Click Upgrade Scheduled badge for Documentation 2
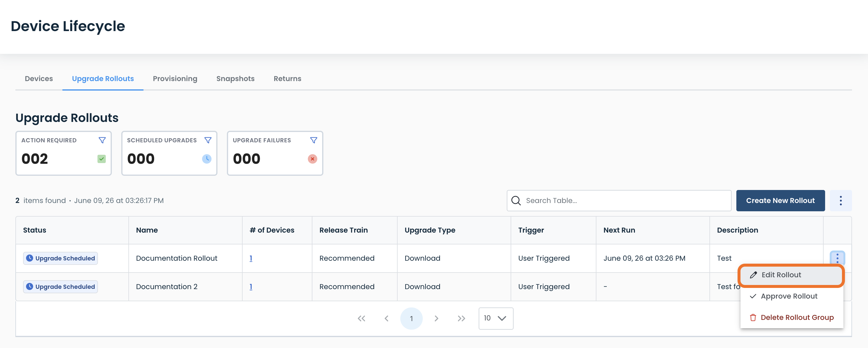 tap(60, 287)
